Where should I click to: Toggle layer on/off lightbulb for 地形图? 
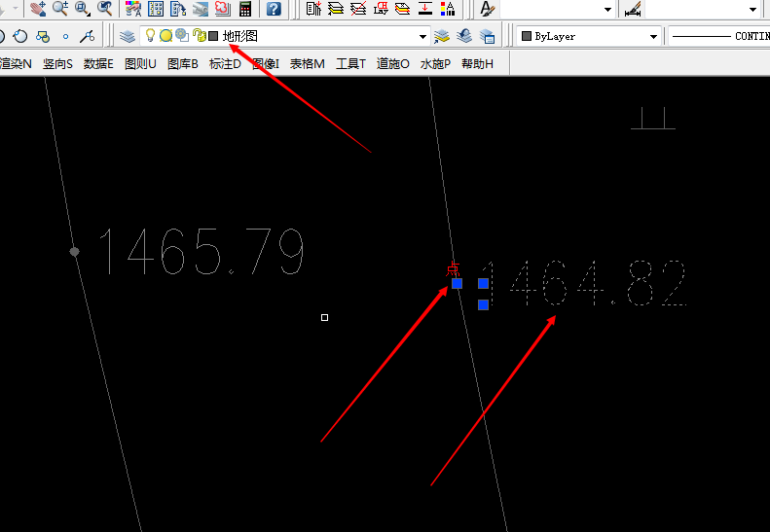pyautogui.click(x=150, y=35)
